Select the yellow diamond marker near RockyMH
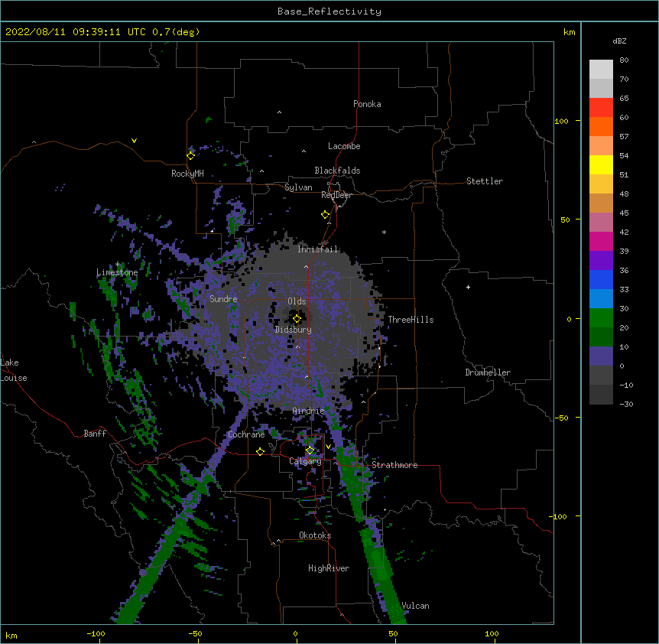The width and height of the screenshot is (659, 644). pos(190,155)
